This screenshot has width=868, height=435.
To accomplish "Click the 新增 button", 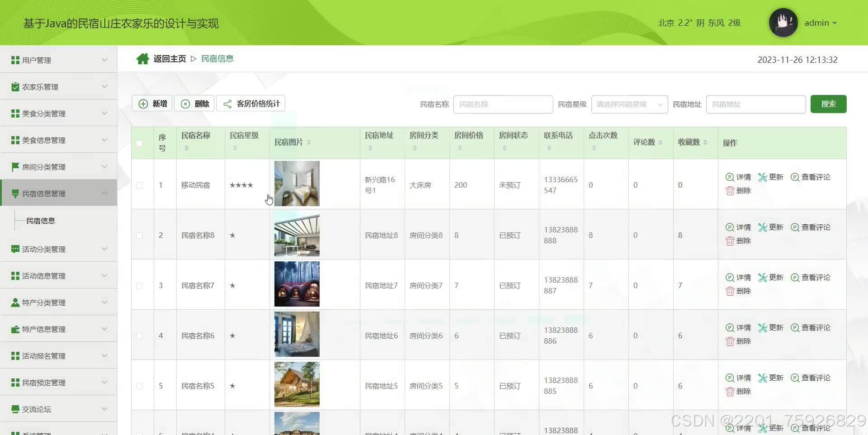I will (x=152, y=104).
